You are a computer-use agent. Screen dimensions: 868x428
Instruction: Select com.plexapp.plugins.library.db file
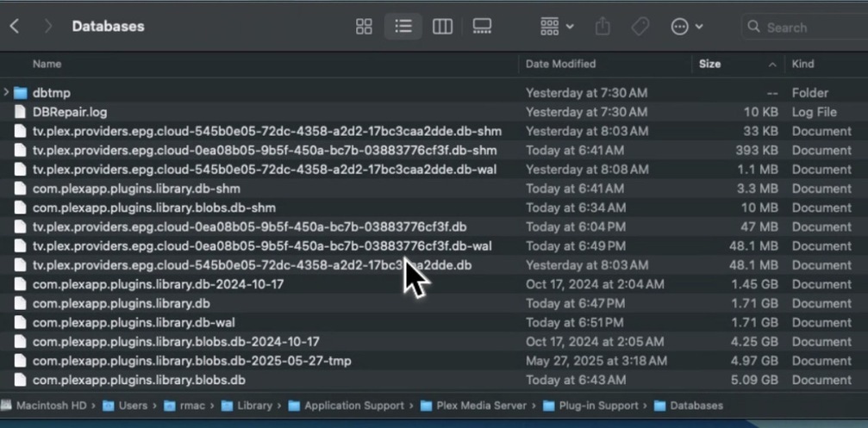coord(122,304)
